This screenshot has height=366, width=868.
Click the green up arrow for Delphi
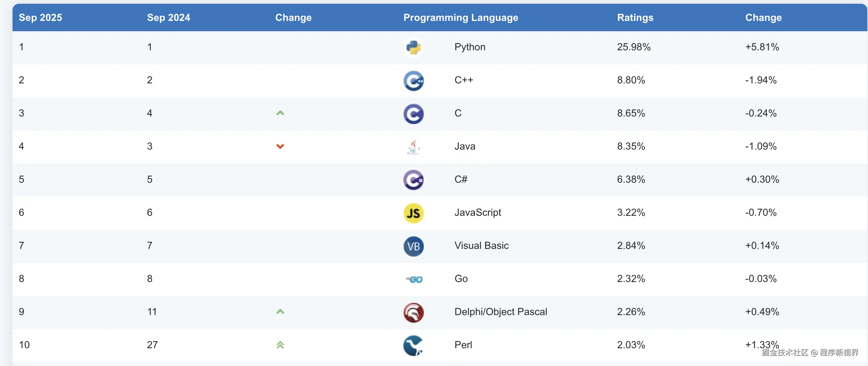point(280,312)
